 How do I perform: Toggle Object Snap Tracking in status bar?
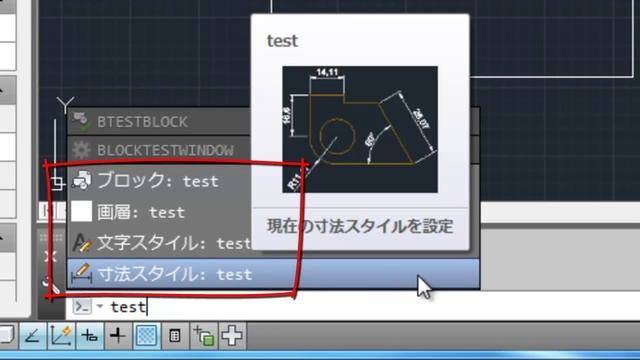tap(33, 336)
